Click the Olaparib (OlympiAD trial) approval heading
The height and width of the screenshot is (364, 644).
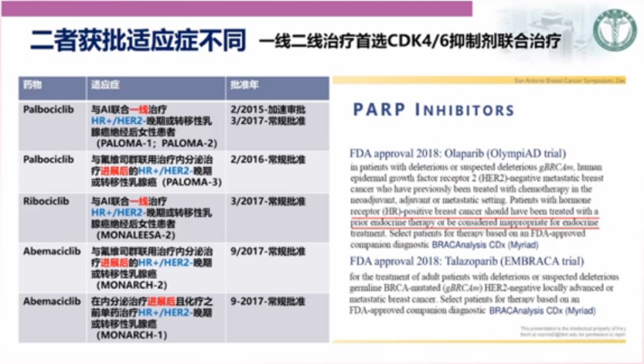[x=458, y=153]
